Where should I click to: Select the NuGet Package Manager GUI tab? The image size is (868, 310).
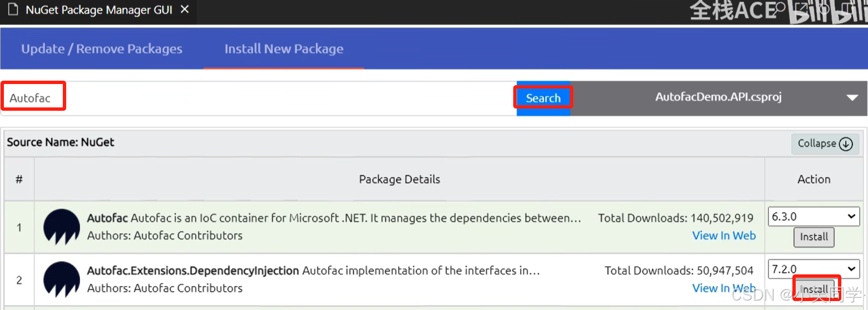click(98, 12)
